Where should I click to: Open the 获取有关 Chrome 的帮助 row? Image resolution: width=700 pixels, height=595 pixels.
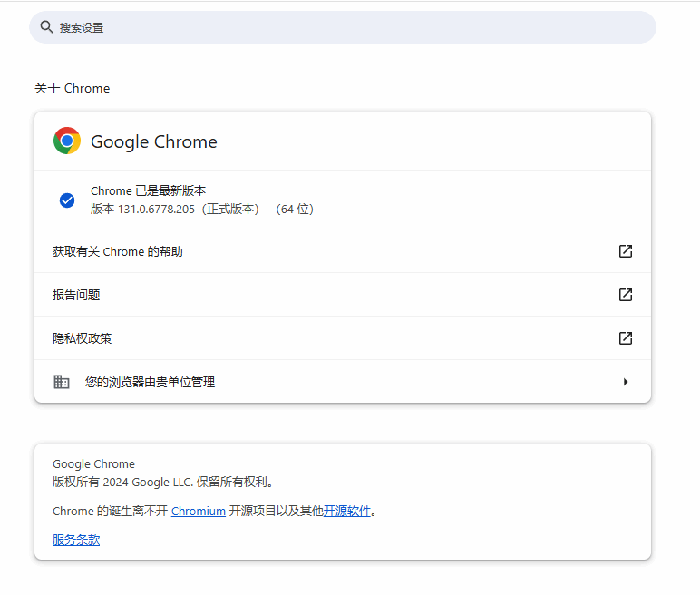click(118, 251)
